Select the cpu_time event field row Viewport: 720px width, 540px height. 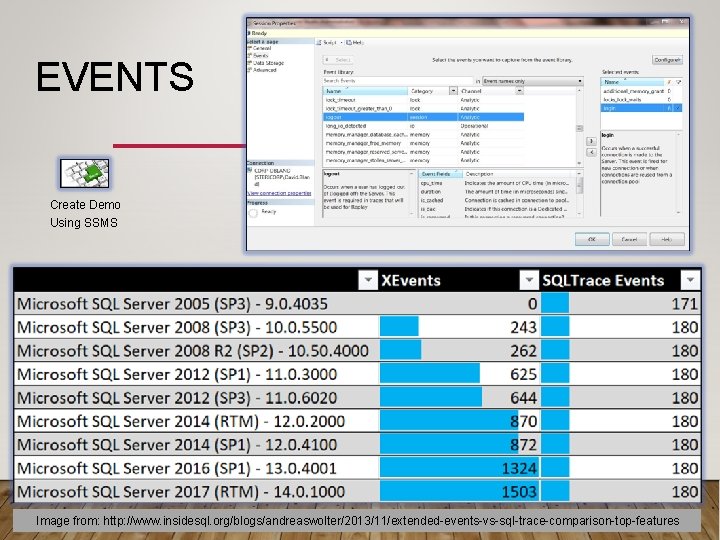[496, 183]
